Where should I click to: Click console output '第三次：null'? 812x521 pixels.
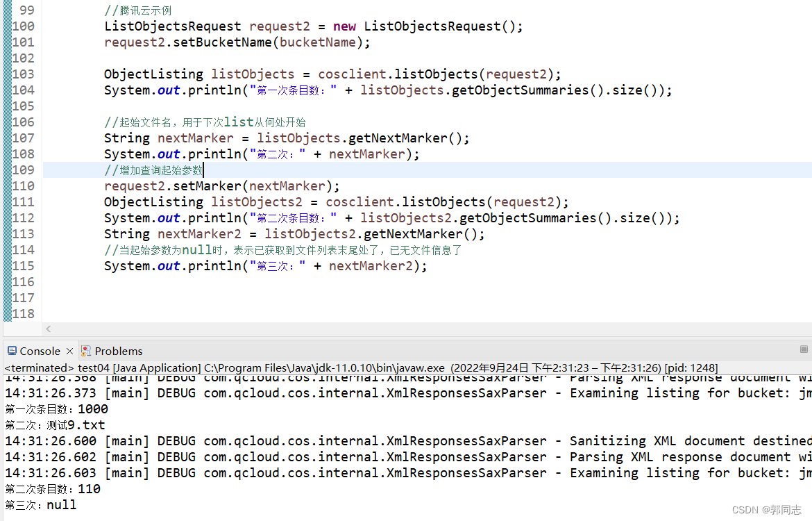pos(40,505)
